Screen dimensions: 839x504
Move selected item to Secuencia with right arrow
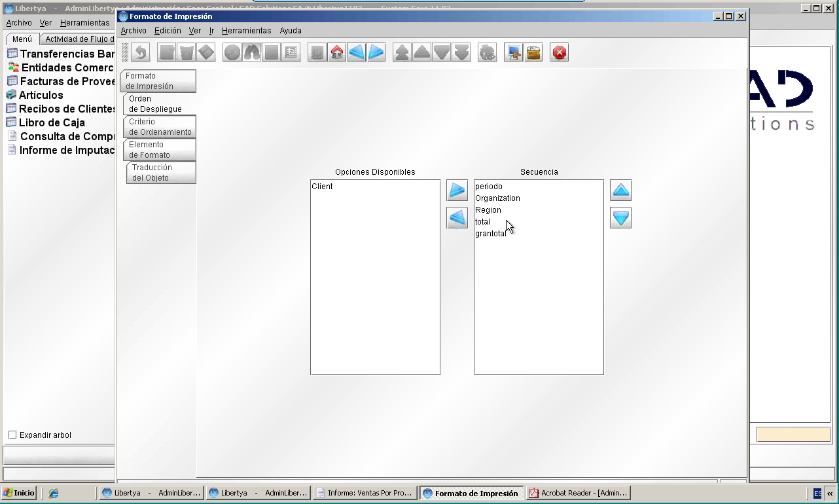pyautogui.click(x=457, y=190)
